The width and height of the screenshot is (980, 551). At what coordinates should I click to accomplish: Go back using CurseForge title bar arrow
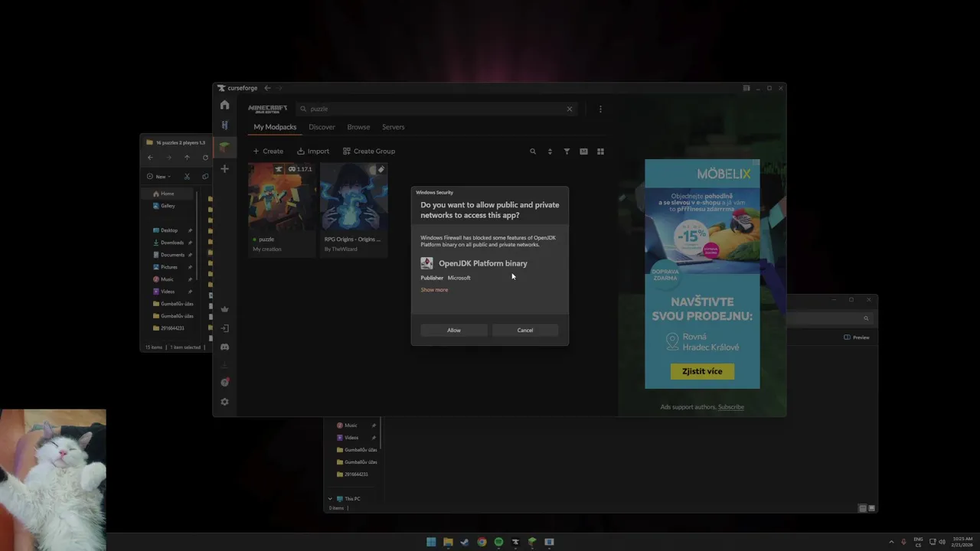click(267, 88)
